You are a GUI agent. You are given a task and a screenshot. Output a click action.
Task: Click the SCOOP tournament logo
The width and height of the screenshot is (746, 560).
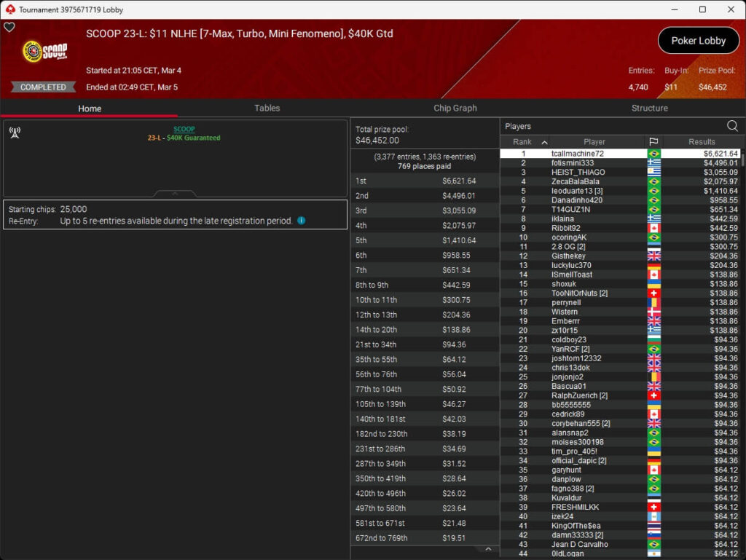(45, 51)
